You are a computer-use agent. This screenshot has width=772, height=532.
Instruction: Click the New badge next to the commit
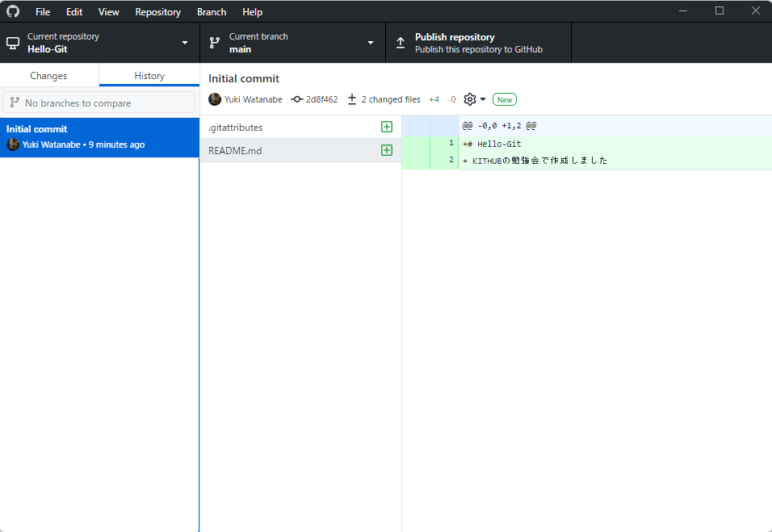click(504, 98)
